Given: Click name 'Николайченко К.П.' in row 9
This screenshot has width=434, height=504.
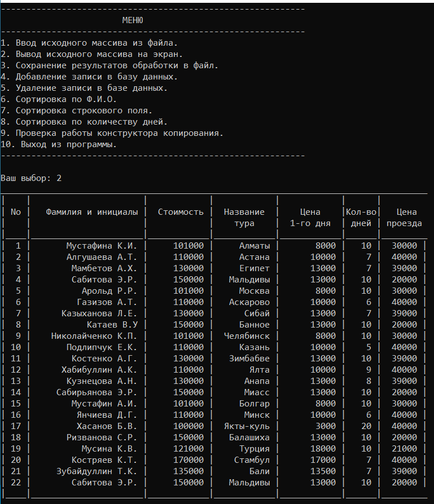Looking at the screenshot, I should point(94,335).
